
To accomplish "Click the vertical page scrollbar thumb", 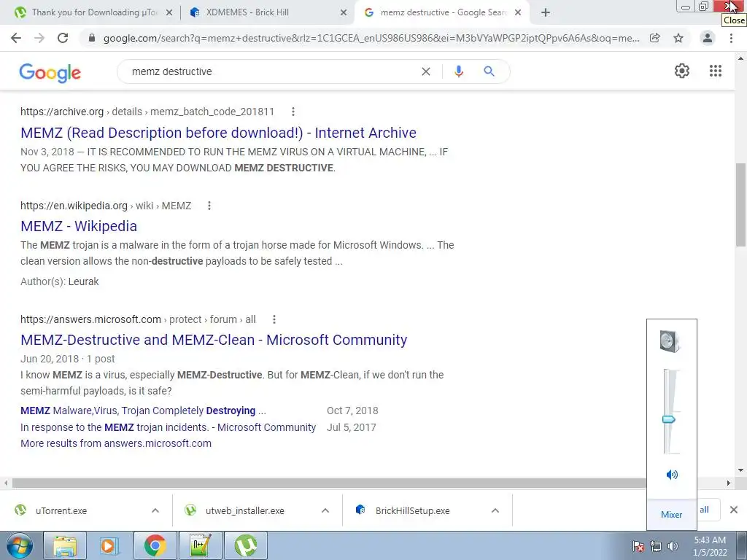I will [740, 205].
